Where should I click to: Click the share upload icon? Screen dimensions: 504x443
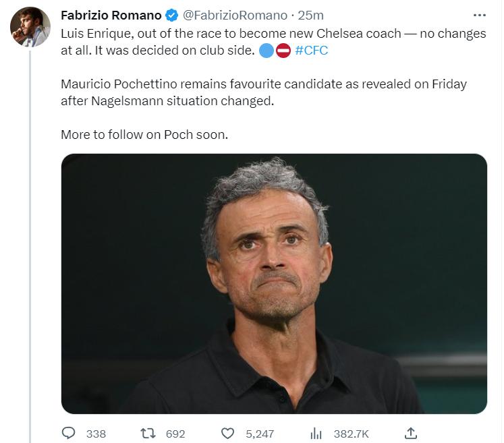click(411, 433)
